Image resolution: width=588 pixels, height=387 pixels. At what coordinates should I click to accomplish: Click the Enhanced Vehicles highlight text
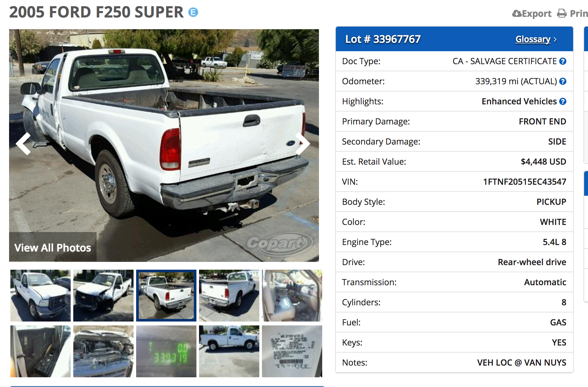(519, 101)
